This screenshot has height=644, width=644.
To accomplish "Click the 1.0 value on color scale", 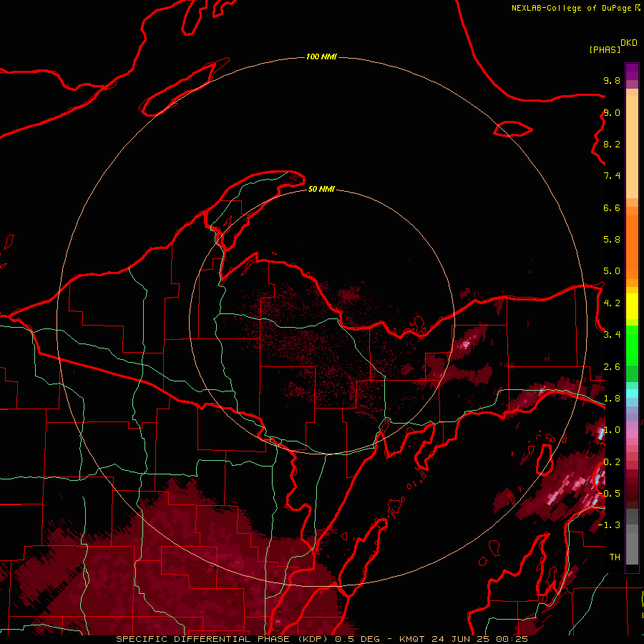I will click(x=612, y=430).
